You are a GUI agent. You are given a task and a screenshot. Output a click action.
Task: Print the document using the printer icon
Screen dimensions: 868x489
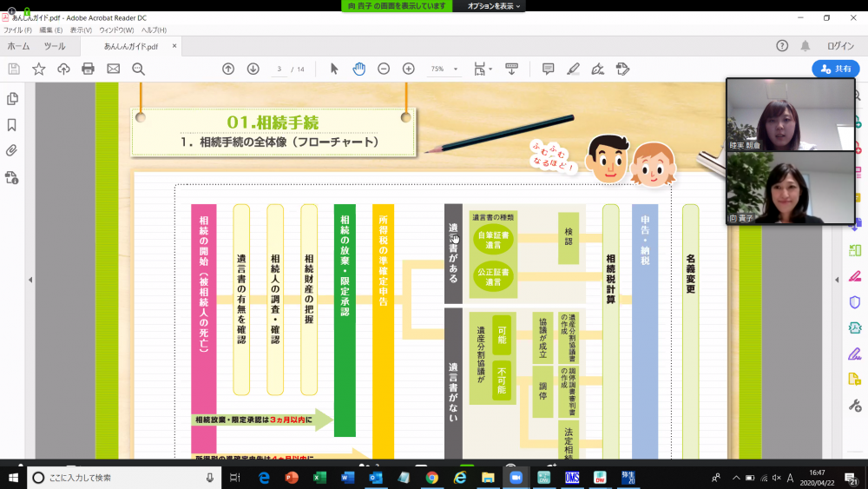point(88,69)
